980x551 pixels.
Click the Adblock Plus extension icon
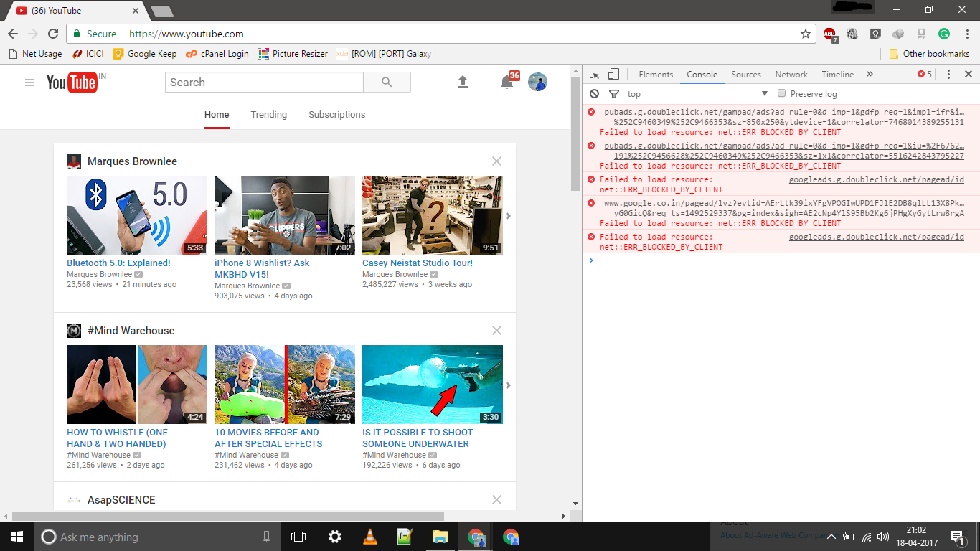830,34
